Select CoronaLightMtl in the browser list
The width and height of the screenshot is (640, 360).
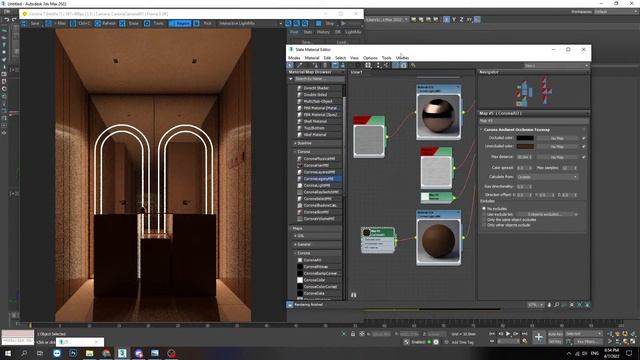(x=317, y=185)
